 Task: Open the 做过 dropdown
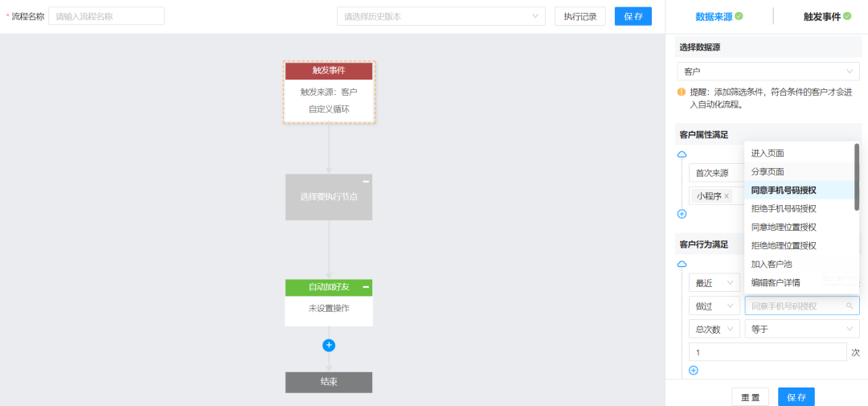pyautogui.click(x=714, y=306)
